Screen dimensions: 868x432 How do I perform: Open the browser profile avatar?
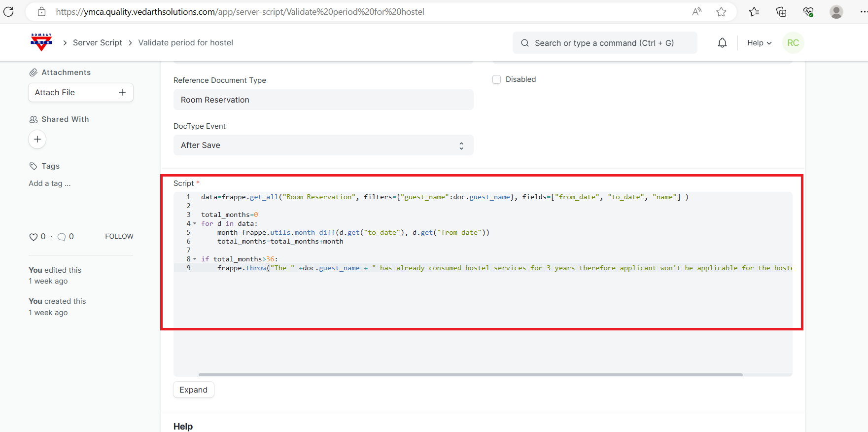point(836,12)
